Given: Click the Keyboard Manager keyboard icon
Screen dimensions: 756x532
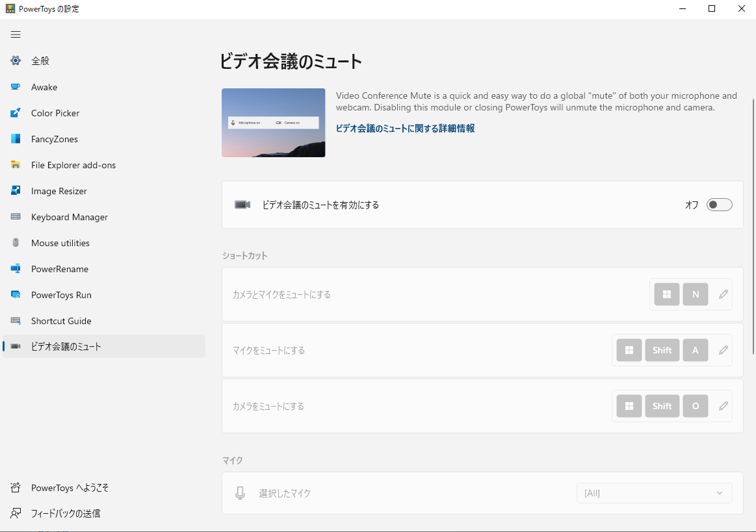Looking at the screenshot, I should click(16, 217).
